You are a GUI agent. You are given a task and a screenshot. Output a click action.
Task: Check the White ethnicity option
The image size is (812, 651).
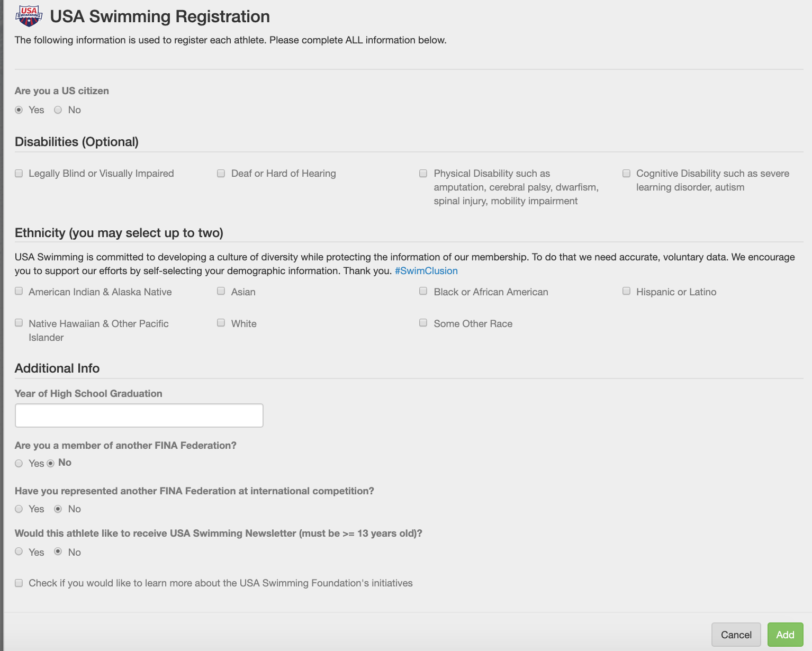221,323
